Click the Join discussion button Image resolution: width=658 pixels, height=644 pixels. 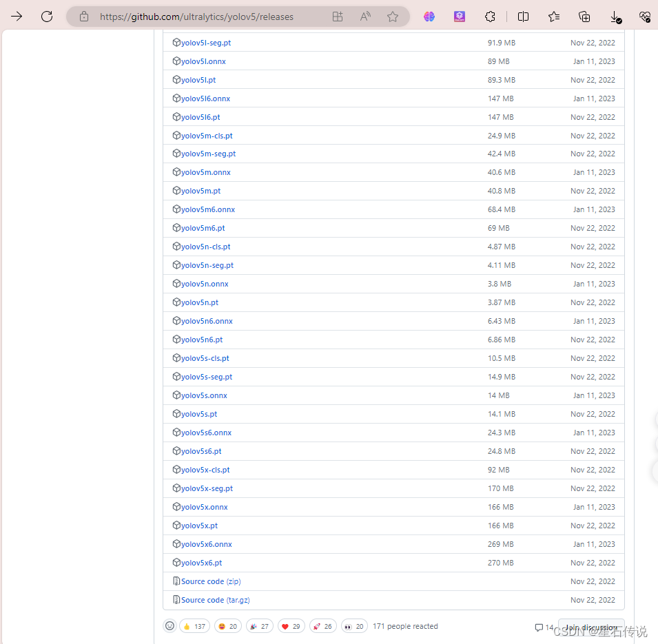(x=591, y=627)
